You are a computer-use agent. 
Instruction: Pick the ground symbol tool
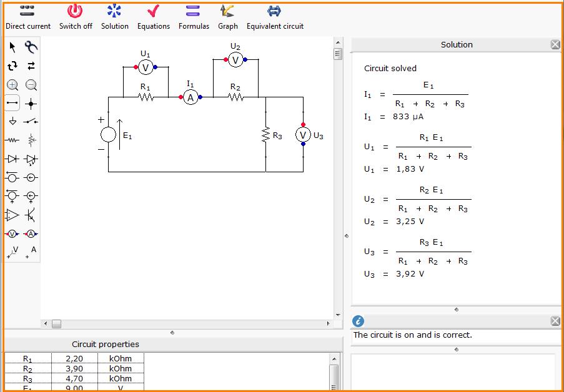coord(12,122)
